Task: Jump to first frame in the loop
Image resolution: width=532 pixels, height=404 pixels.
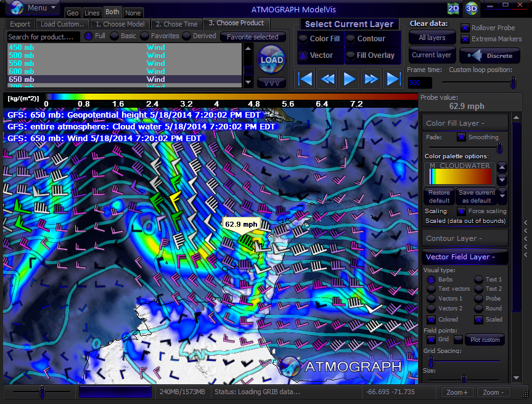Action: coord(306,79)
